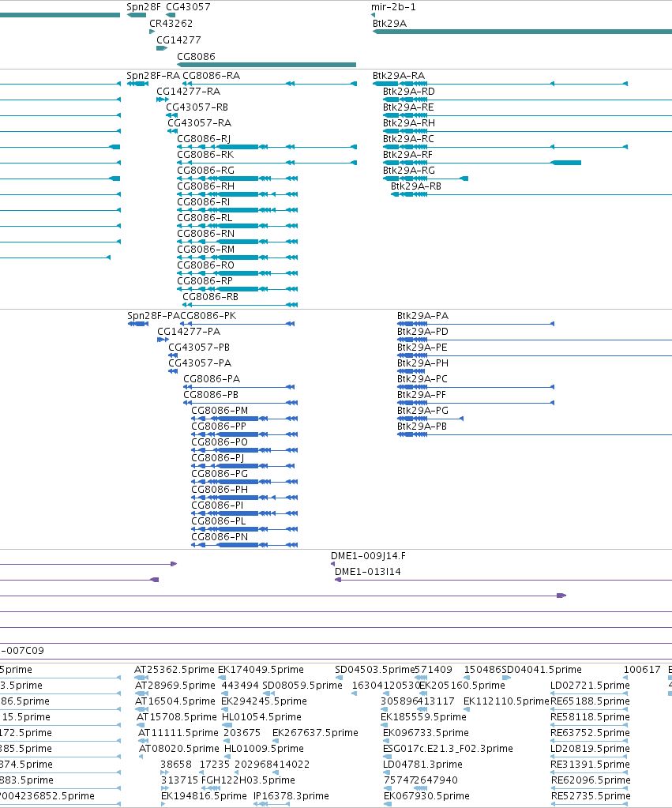The width and height of the screenshot is (672, 808).
Task: Click protein Btk29A-PH label
Action: [x=422, y=363]
